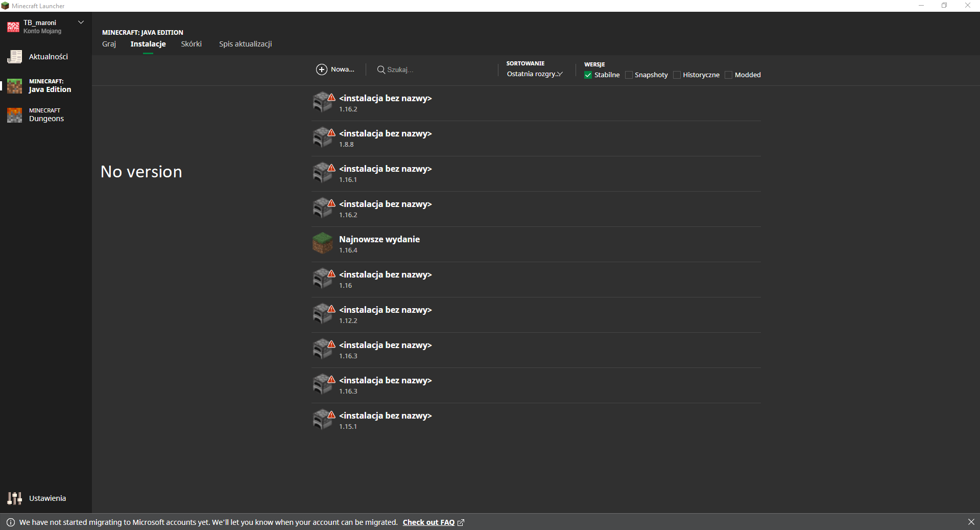The width and height of the screenshot is (980, 530).
Task: Click the info icon in the migration banner
Action: [x=11, y=522]
